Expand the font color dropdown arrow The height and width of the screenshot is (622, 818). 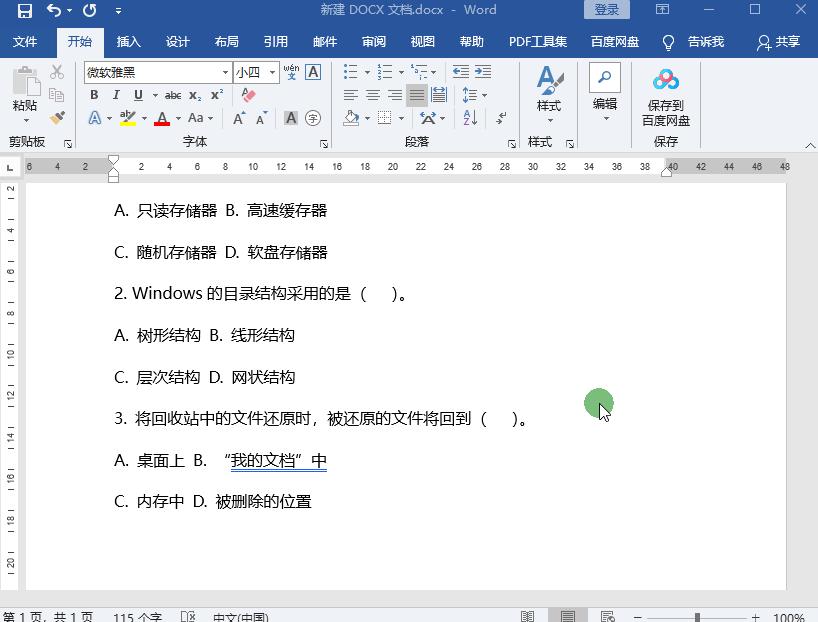(178, 119)
